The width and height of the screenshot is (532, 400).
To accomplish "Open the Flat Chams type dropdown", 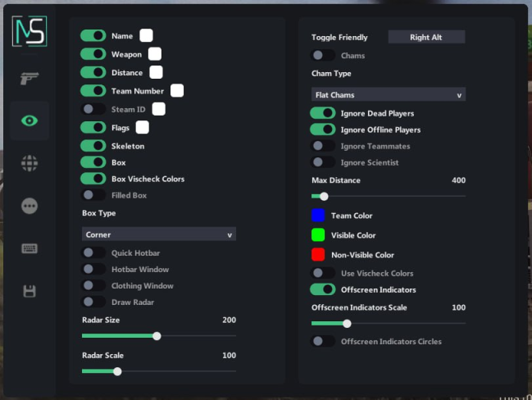I will [388, 95].
